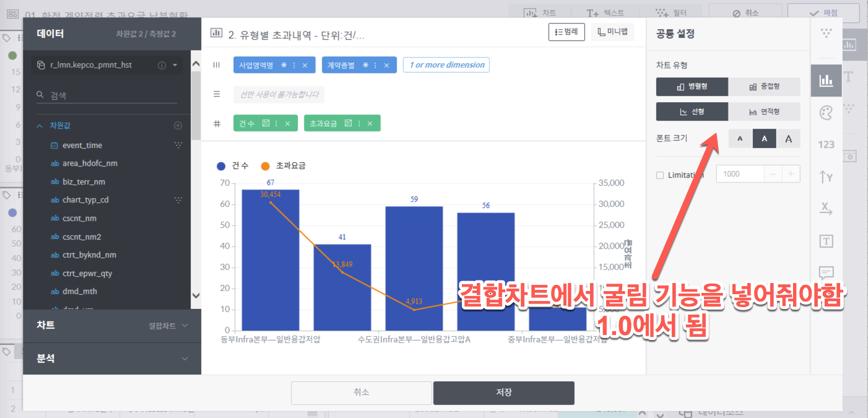Click the 마침 finish button in background toolbar

[x=823, y=13]
